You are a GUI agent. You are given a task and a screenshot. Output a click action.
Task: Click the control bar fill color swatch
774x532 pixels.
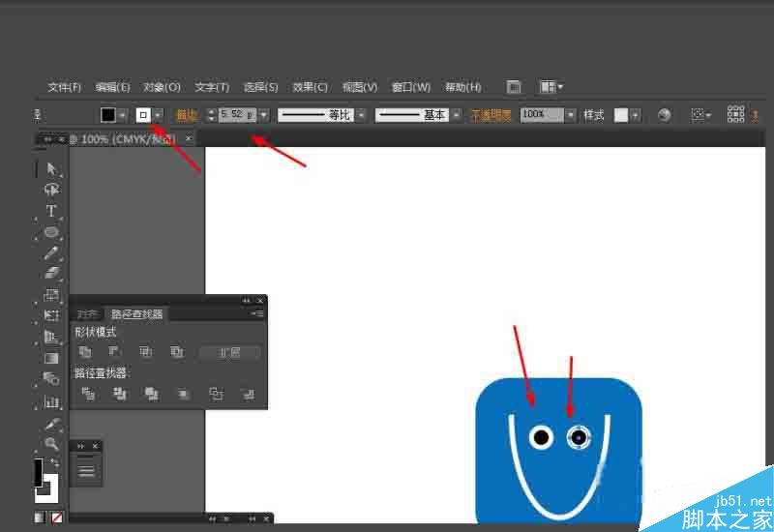pyautogui.click(x=108, y=115)
